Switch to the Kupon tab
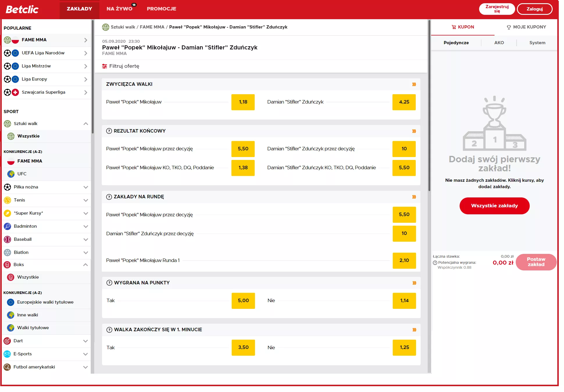The image size is (564, 392). 463,27
